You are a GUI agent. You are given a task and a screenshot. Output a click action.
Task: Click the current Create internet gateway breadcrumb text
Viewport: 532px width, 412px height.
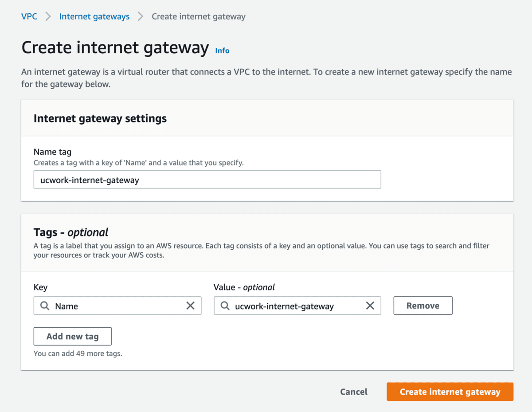click(x=199, y=17)
